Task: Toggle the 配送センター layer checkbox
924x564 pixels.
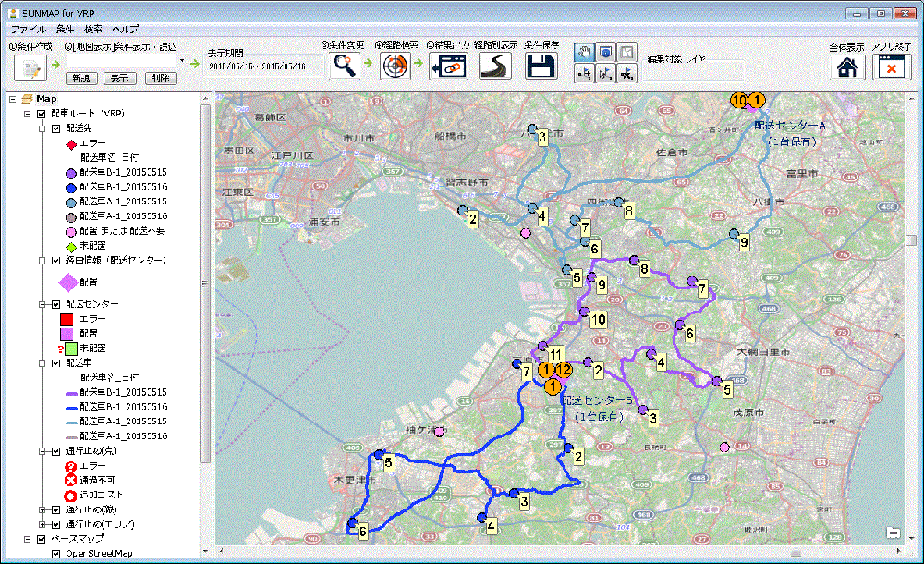Action: (55, 304)
